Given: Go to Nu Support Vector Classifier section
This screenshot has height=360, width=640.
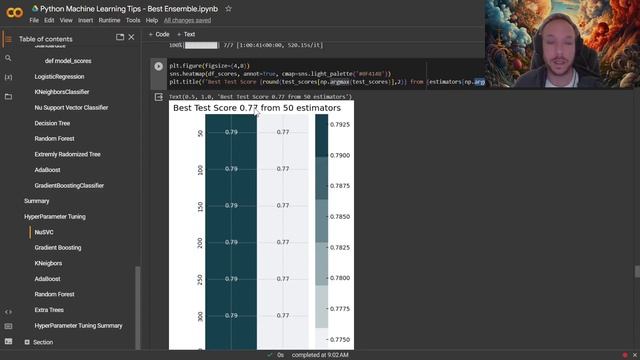Looking at the screenshot, I should pos(71,108).
